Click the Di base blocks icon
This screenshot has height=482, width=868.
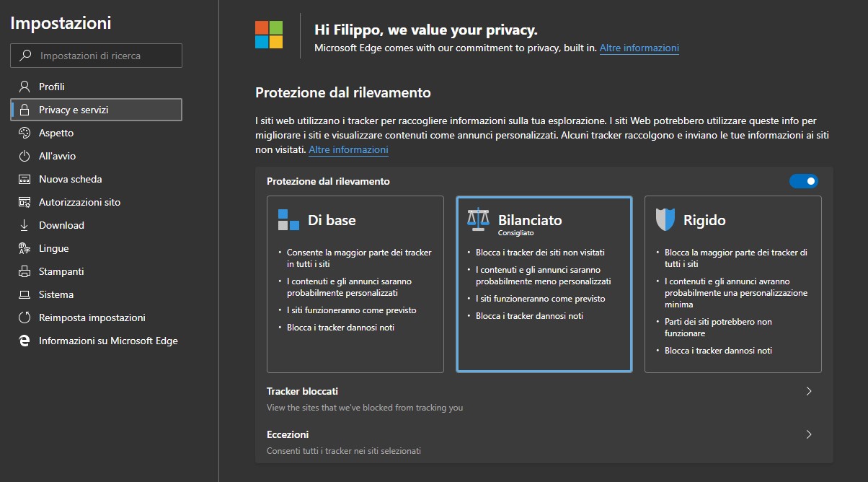tap(288, 219)
